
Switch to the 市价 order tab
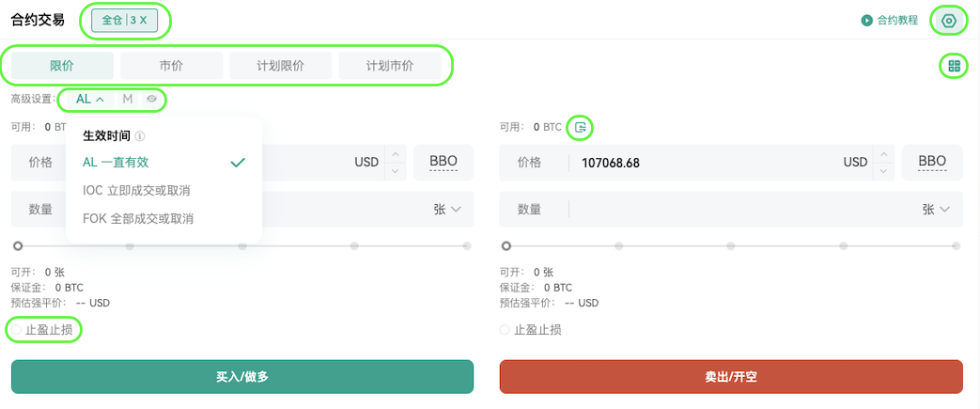coord(171,66)
